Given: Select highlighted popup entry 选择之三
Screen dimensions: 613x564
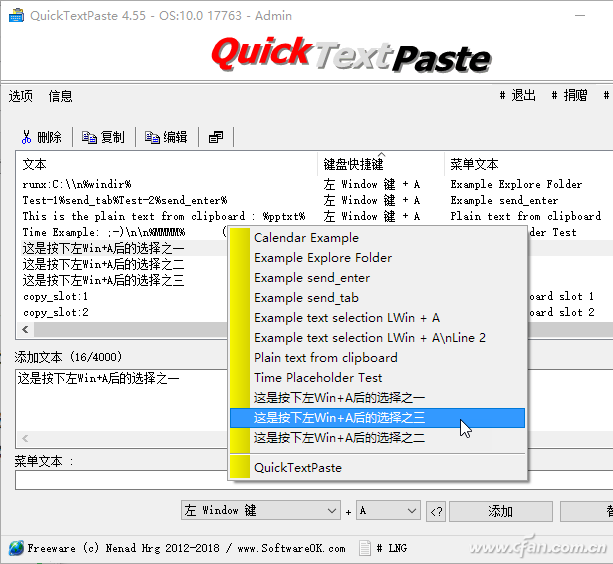Looking at the screenshot, I should [377, 418].
